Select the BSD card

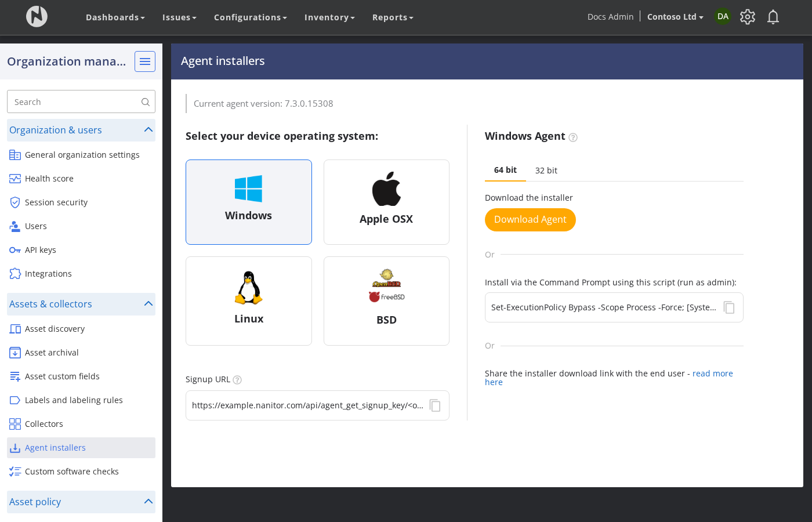pos(386,301)
